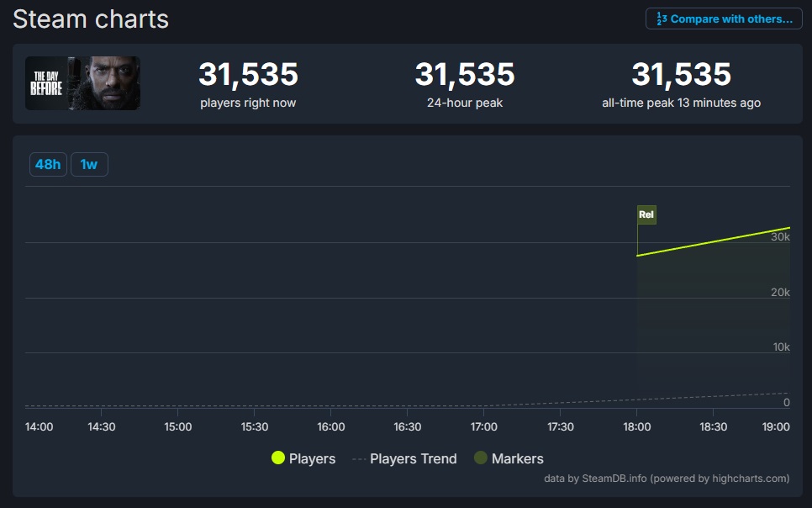Viewport: 812px width, 508px height.
Task: Click the 24-hour peak value
Action: [x=465, y=75]
